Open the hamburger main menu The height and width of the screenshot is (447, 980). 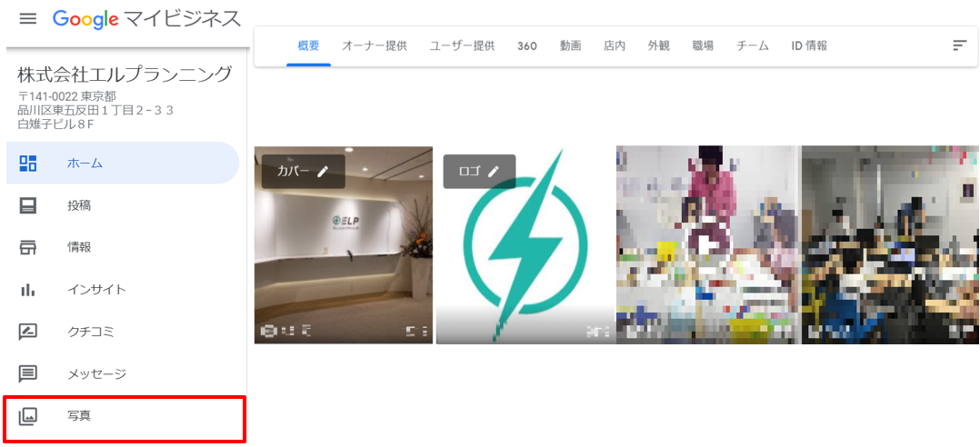tap(27, 19)
